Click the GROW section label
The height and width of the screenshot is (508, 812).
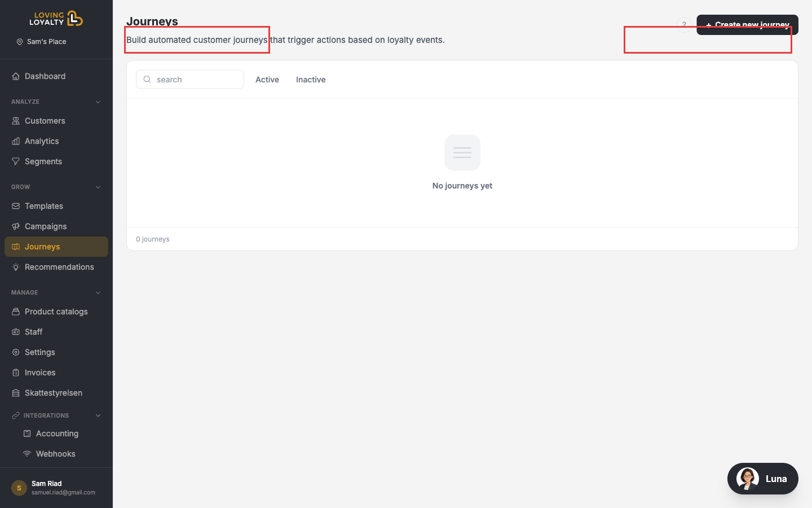coord(21,187)
